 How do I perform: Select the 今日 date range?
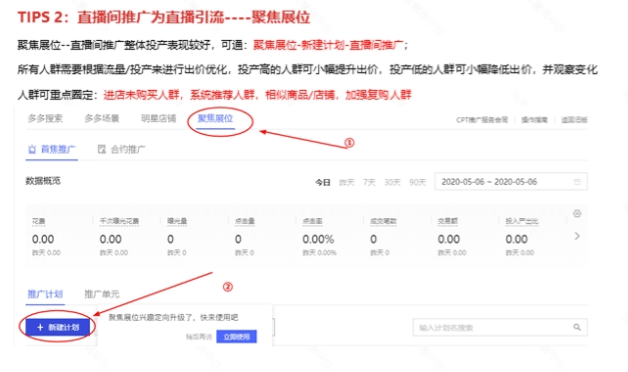coord(323,183)
